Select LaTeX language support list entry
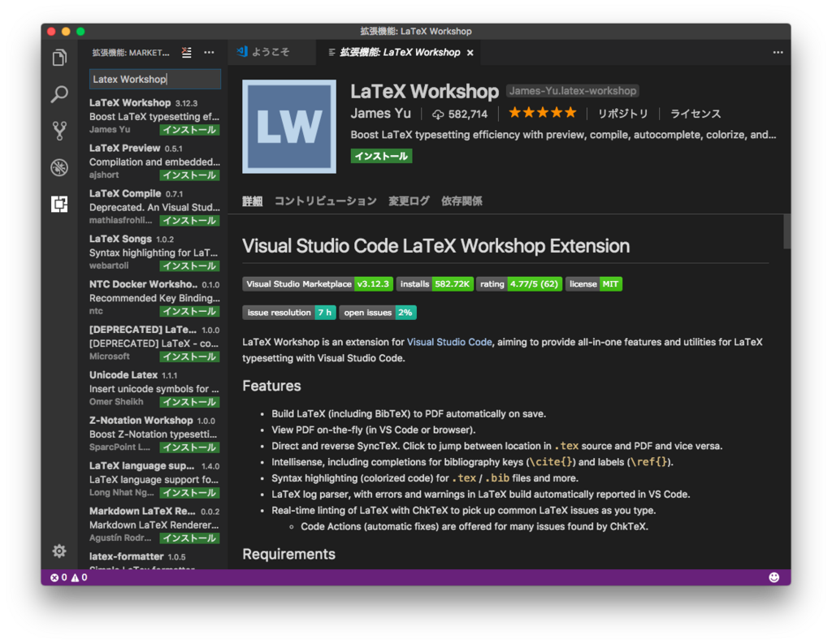This screenshot has width=832, height=644. (154, 479)
